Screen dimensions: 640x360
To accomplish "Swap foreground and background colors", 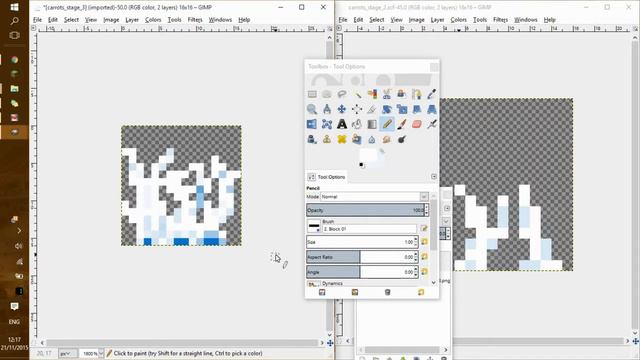I will [x=382, y=151].
